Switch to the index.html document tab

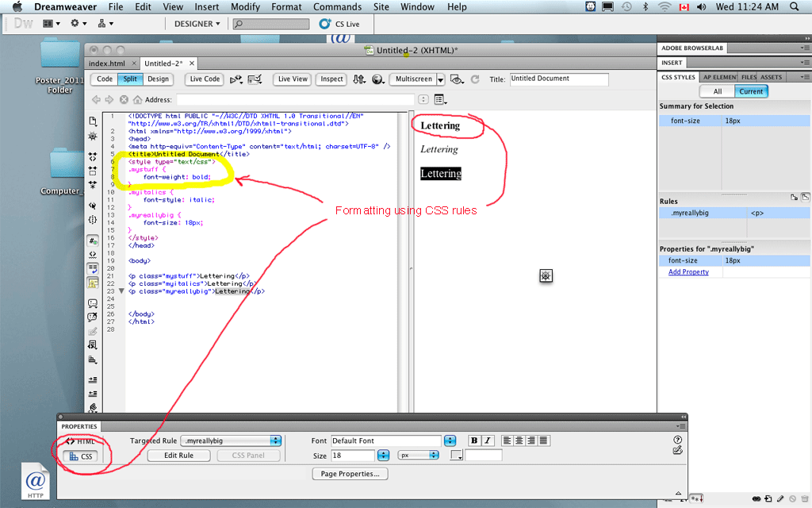(107, 63)
